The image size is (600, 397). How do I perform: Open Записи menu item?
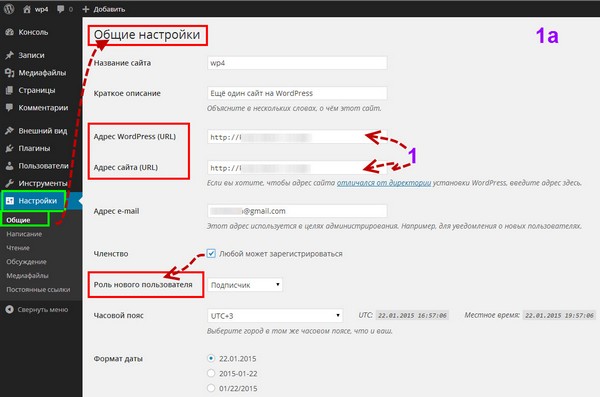[x=31, y=55]
